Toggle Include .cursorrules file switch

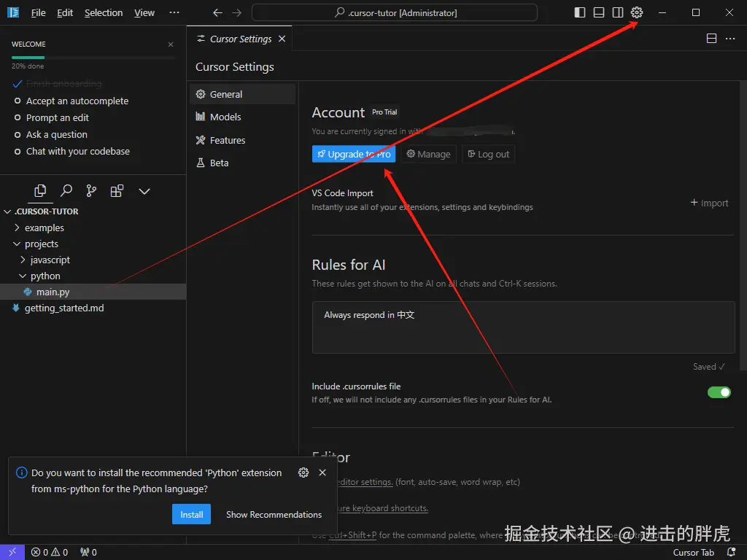point(719,392)
